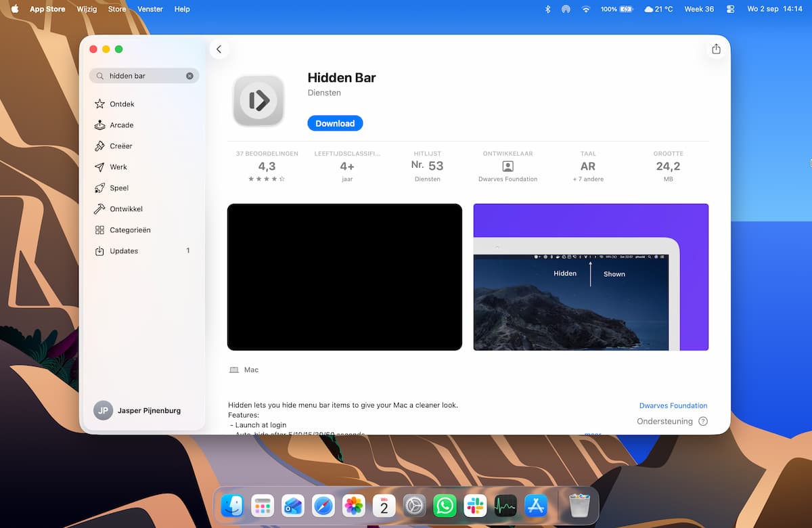
Task: Clear the search field with the x icon
Action: coord(189,76)
